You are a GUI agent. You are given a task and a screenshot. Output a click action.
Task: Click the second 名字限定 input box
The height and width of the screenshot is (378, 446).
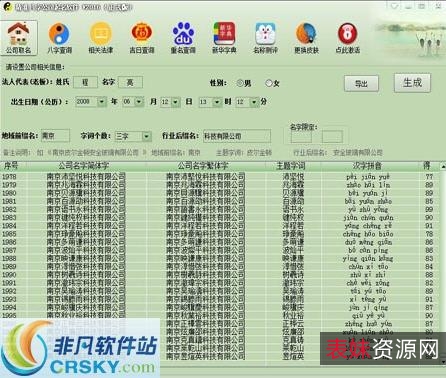point(332,137)
